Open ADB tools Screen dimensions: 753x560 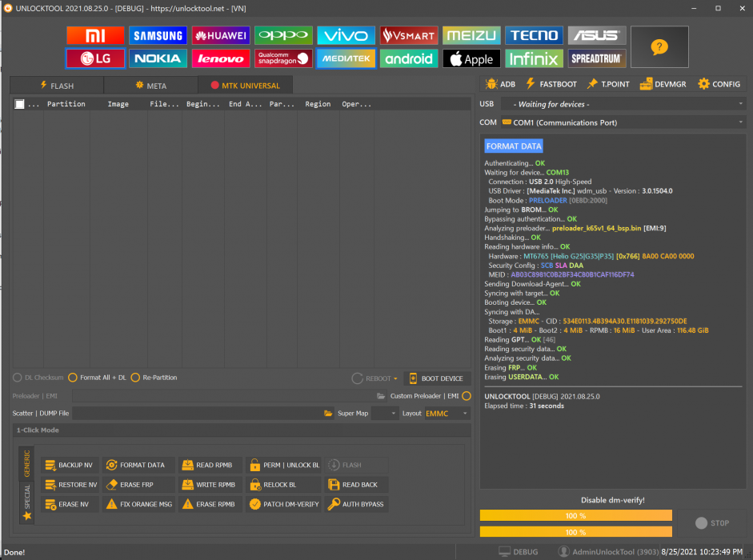pos(500,84)
